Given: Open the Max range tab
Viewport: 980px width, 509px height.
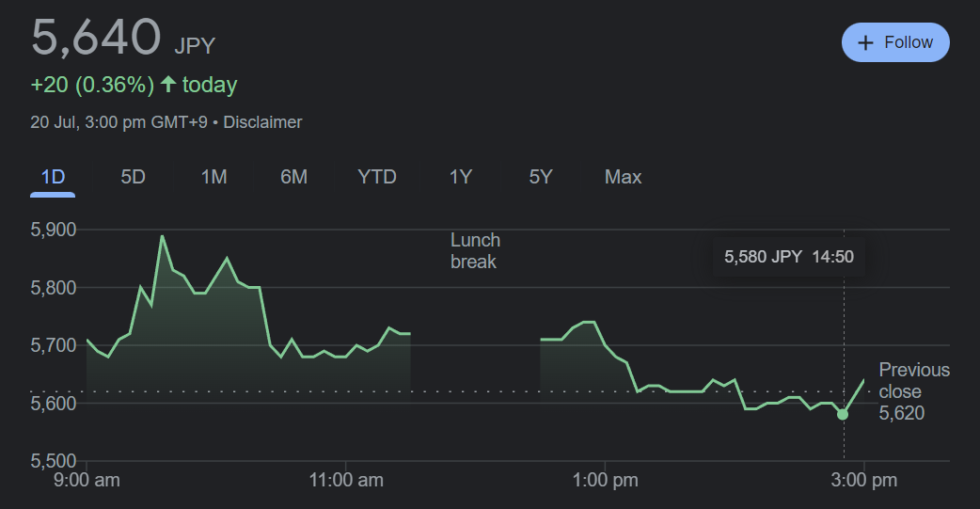Looking at the screenshot, I should click(623, 177).
